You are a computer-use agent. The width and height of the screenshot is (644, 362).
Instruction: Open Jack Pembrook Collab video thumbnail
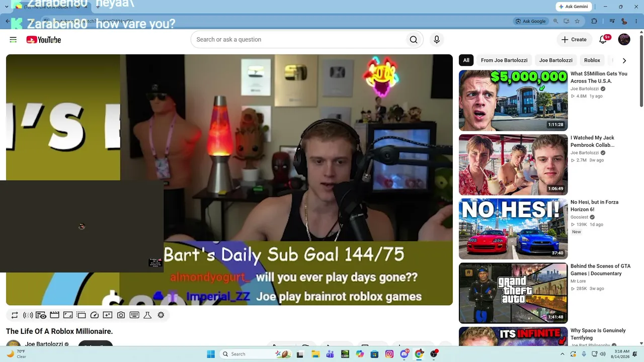(x=513, y=165)
